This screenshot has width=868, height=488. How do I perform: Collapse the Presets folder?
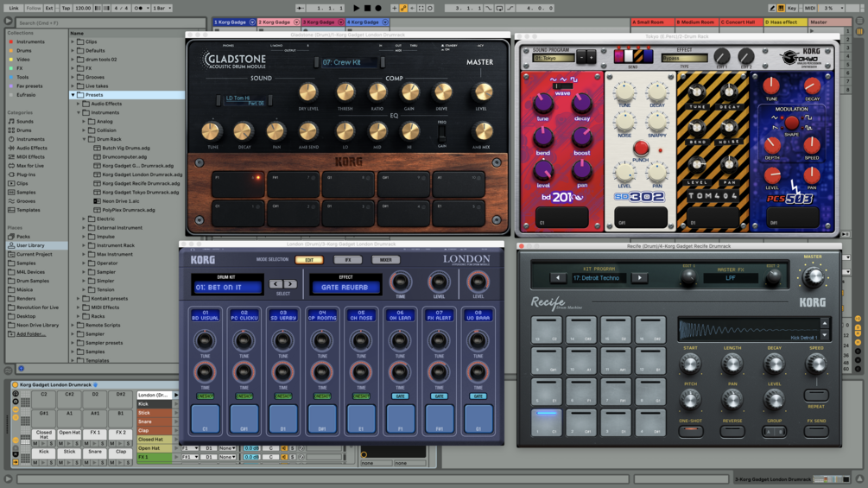coord(73,95)
